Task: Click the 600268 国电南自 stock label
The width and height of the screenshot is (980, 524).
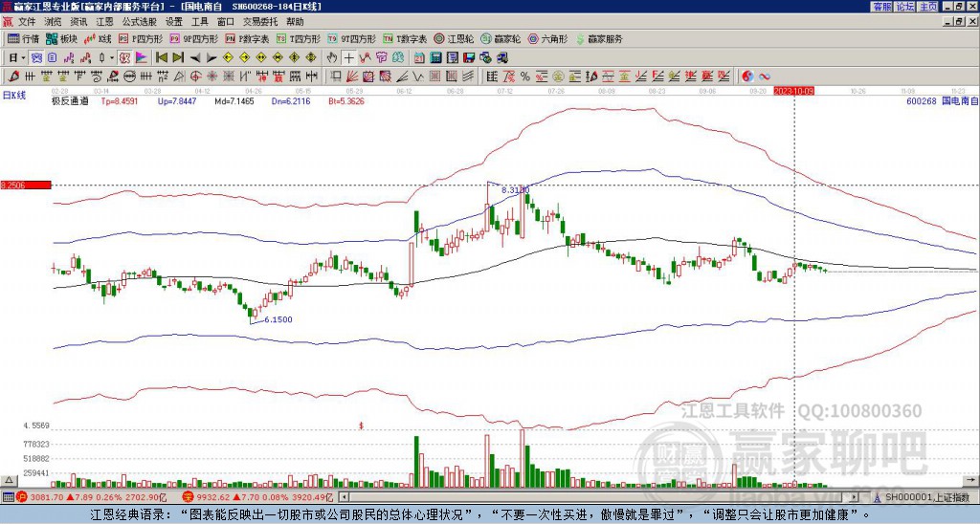Action: [943, 100]
